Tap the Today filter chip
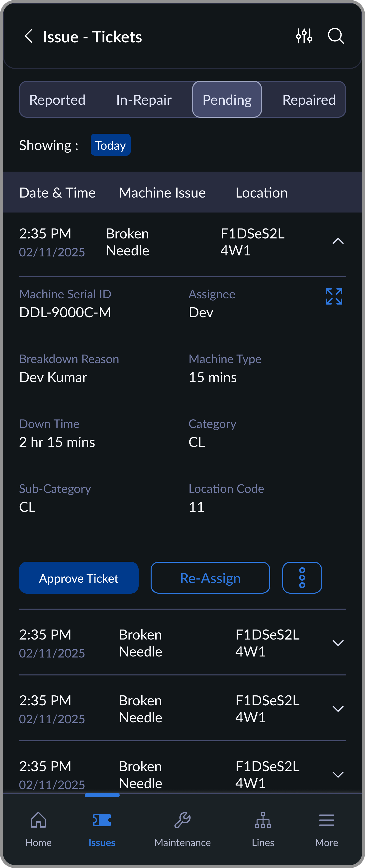 click(110, 145)
